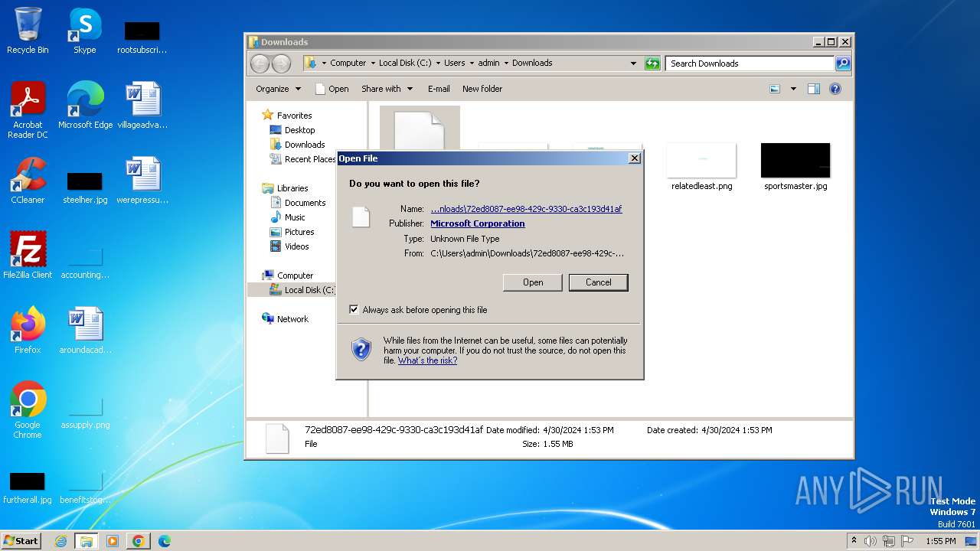980x551 pixels.
Task: Launch Google Chrome desktop shortcut
Action: (28, 409)
